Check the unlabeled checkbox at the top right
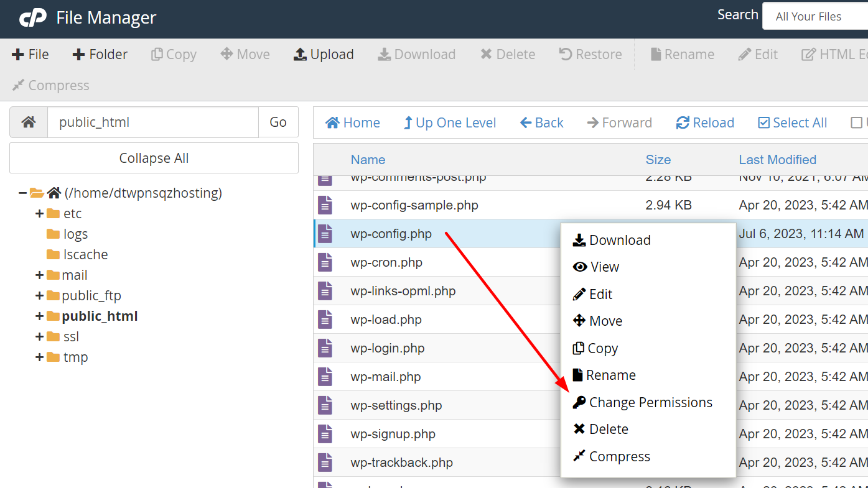 click(858, 122)
